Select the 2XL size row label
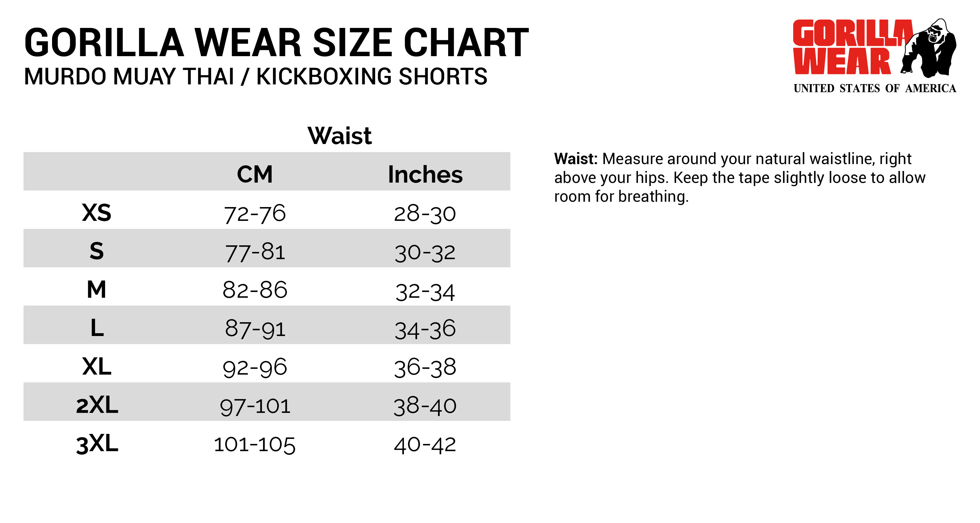Screen dimensions: 980x523 pyautogui.click(x=97, y=405)
